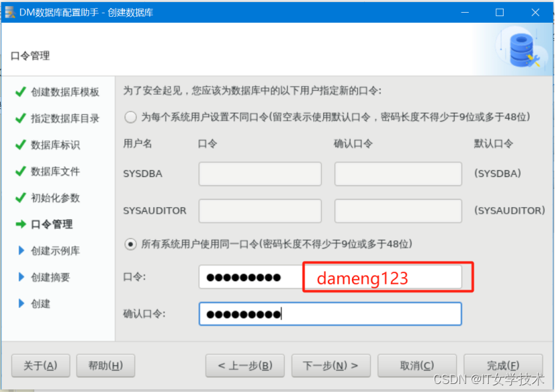Click the 上一步(B) button
555x392 pixels.
coord(244,365)
